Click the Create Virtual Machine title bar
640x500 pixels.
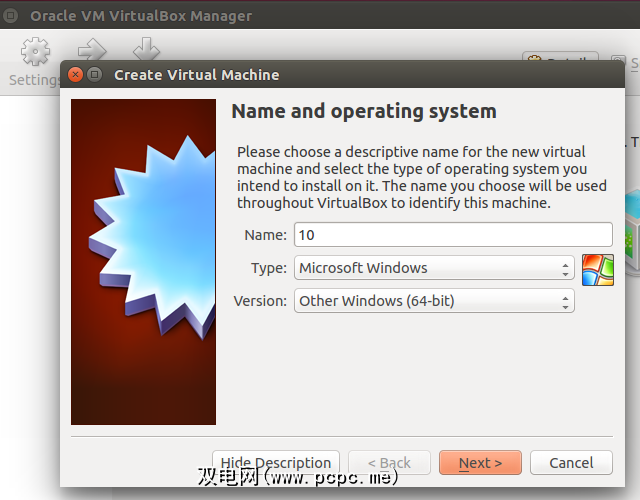300,75
